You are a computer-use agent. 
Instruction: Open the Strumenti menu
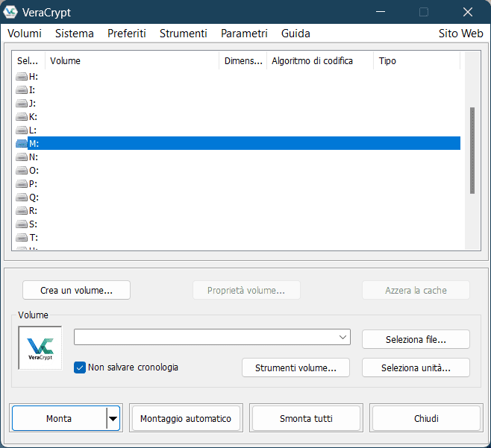point(183,34)
